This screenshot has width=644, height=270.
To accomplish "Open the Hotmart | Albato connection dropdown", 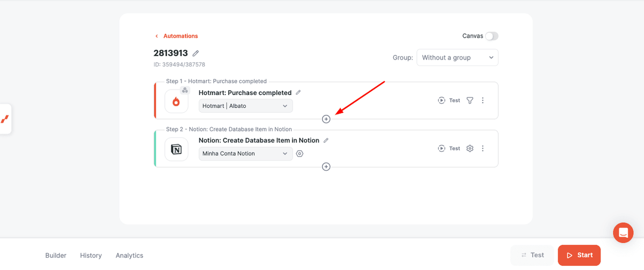I will (246, 106).
